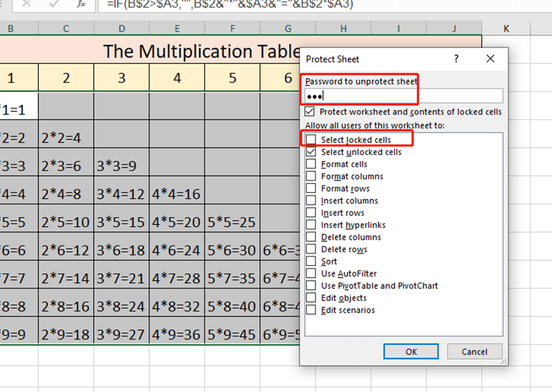
Task: Tick Delete rows checkbox
Action: [x=311, y=249]
